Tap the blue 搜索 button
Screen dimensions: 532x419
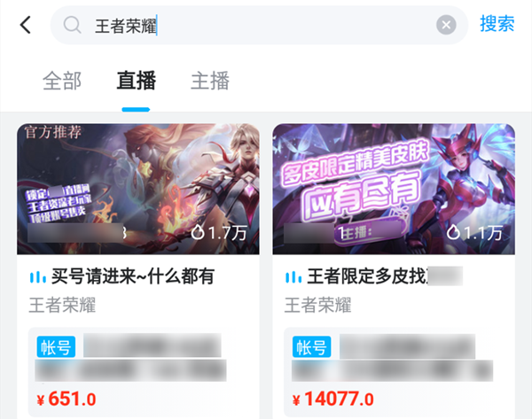click(497, 24)
